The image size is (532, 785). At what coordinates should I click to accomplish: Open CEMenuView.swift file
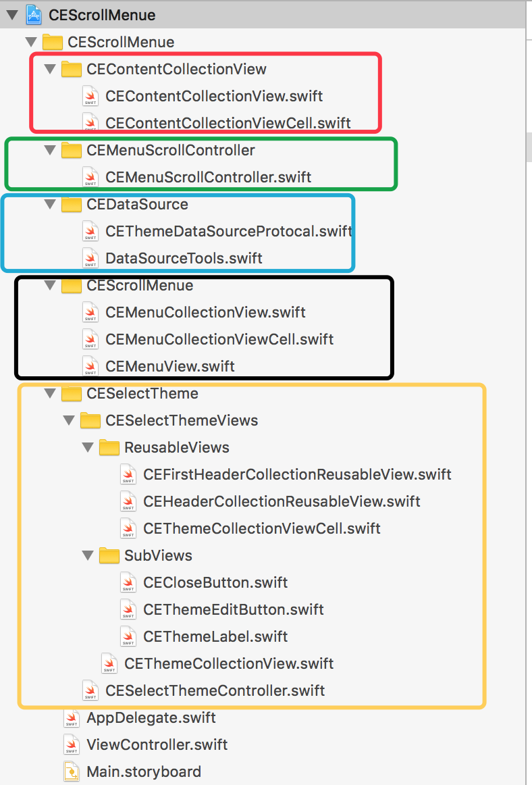(169, 366)
